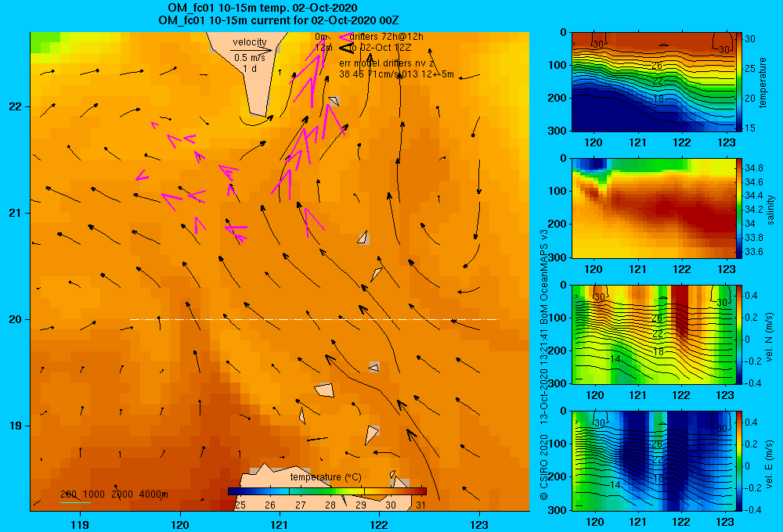783x532 pixels.
Task: Click the "to 02-Oct 12Z" legend text
Action: [x=380, y=48]
